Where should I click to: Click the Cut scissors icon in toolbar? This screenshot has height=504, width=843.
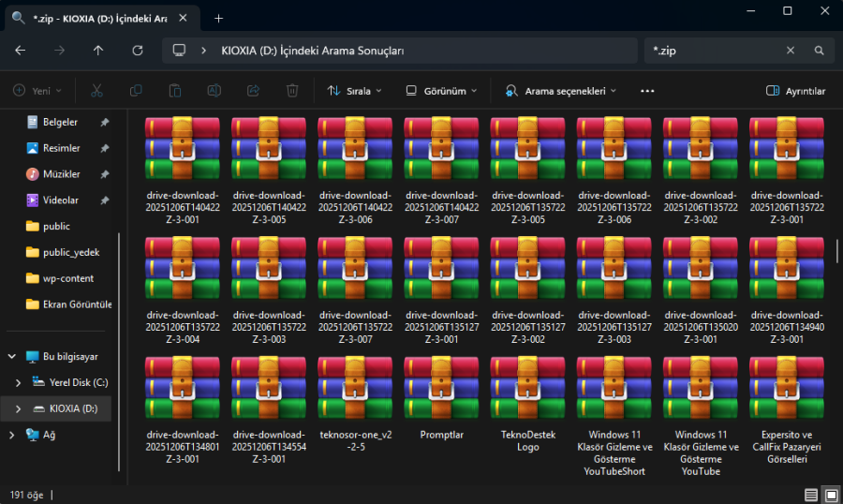click(x=96, y=91)
